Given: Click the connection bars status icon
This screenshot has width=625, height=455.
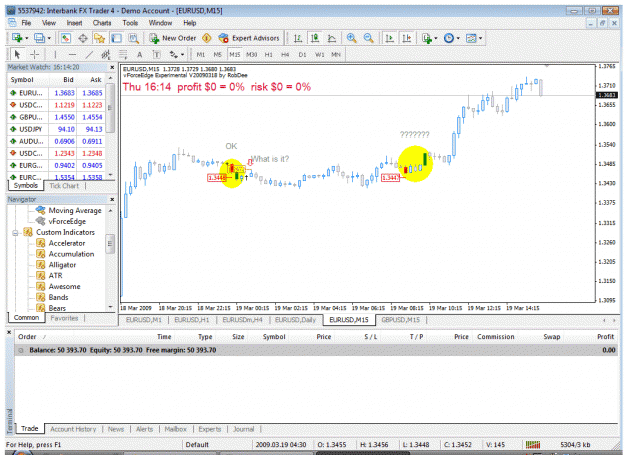Looking at the screenshot, I should 533,445.
